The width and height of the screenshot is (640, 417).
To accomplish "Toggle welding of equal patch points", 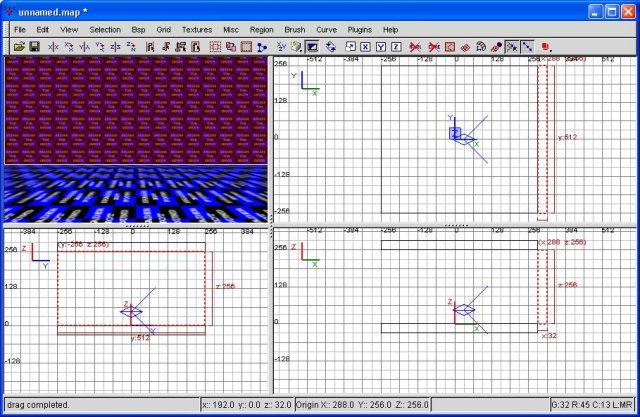I will pos(512,47).
